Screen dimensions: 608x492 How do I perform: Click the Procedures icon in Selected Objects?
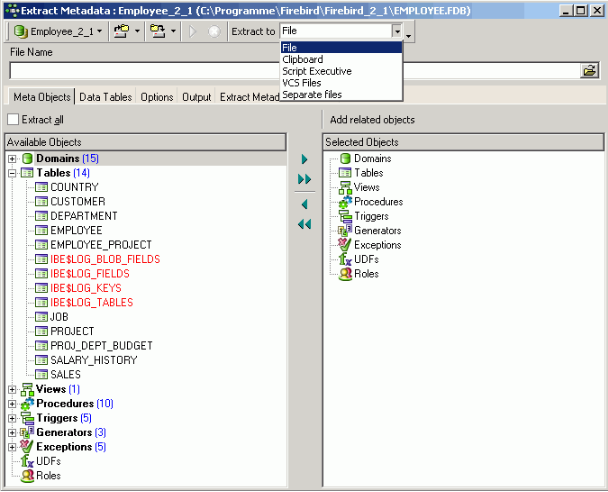point(345,202)
